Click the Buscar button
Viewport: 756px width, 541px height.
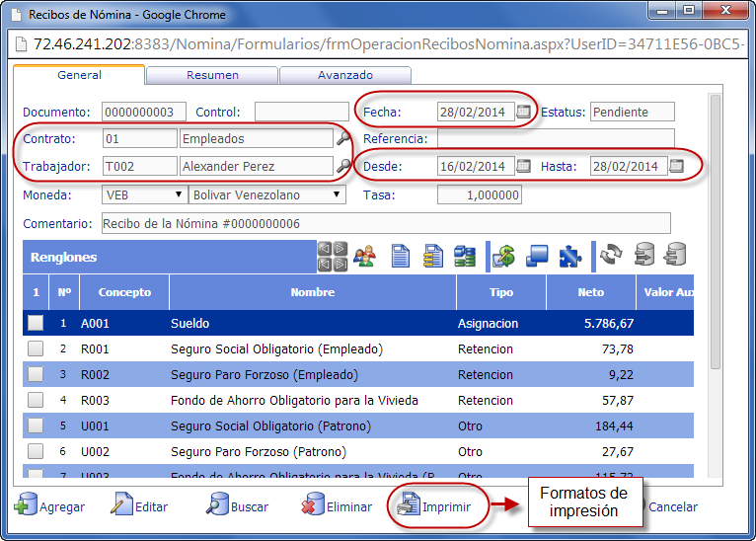point(237,504)
